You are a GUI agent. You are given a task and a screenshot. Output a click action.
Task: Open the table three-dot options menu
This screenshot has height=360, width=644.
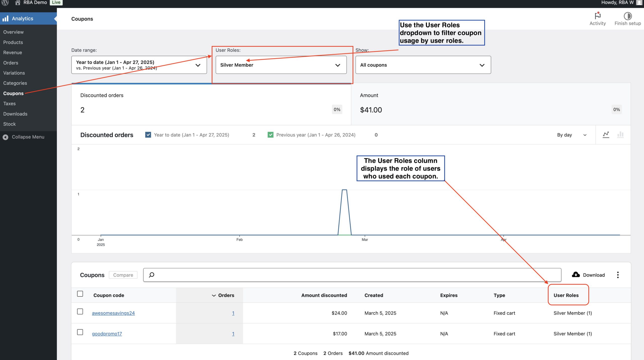click(x=618, y=275)
